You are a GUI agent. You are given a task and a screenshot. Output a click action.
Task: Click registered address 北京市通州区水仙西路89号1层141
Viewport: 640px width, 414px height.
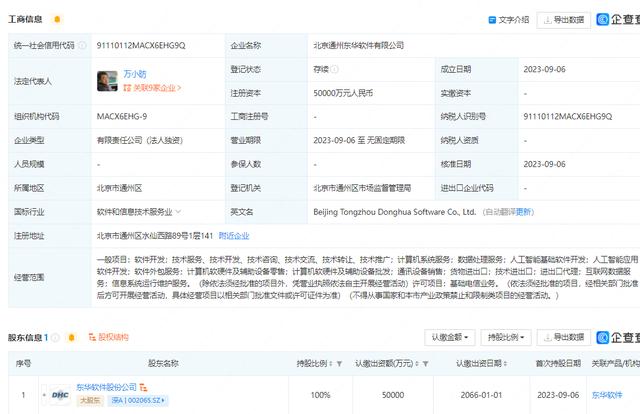[x=155, y=236]
